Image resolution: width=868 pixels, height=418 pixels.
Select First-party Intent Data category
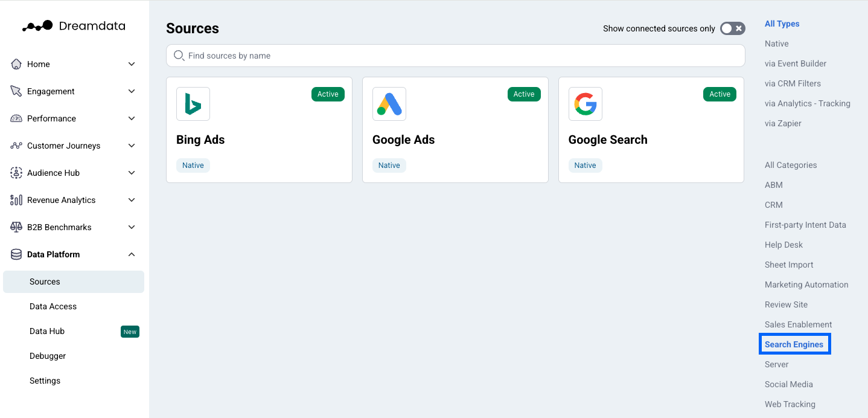coord(805,225)
